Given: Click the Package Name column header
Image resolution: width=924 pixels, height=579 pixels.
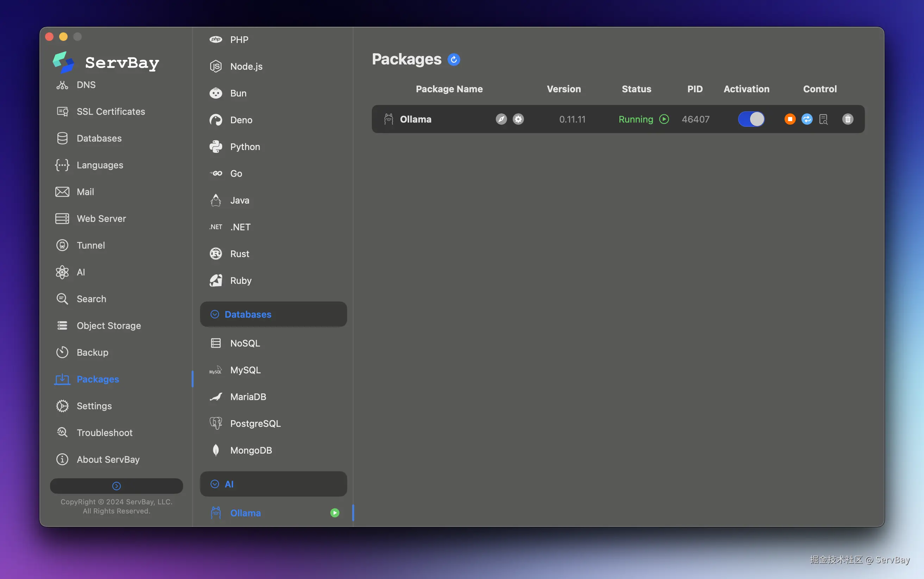Looking at the screenshot, I should pyautogui.click(x=449, y=89).
